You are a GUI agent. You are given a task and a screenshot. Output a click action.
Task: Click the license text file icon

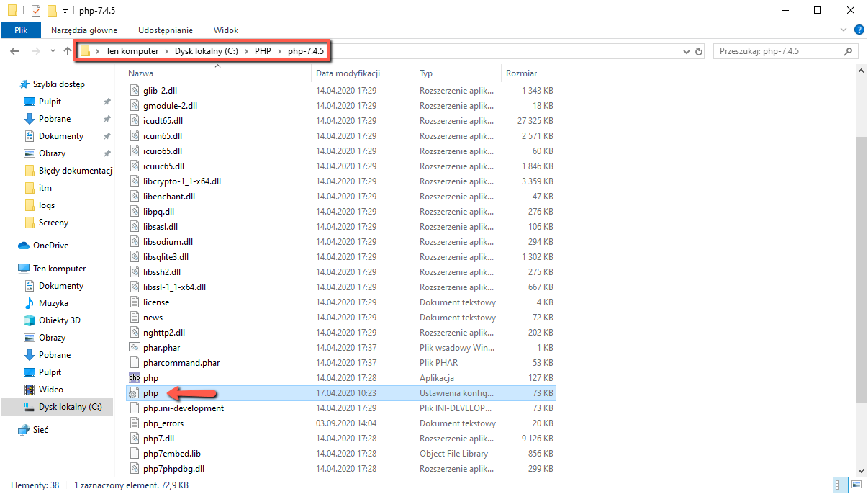coord(134,302)
